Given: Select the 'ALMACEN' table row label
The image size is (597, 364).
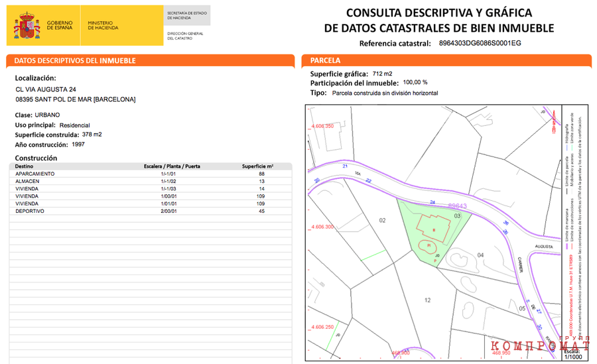Looking at the screenshot, I should tap(27, 181).
